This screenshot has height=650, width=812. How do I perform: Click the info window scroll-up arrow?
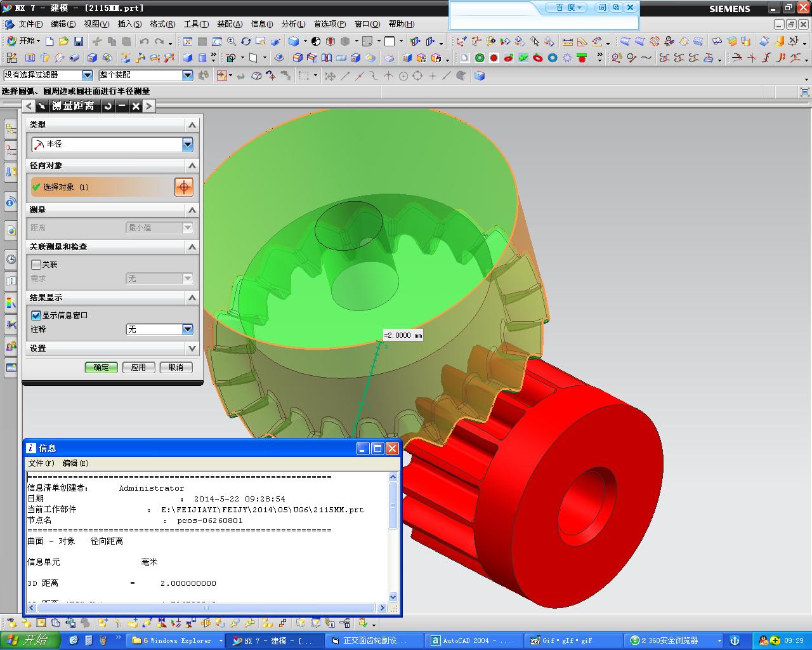[x=393, y=477]
